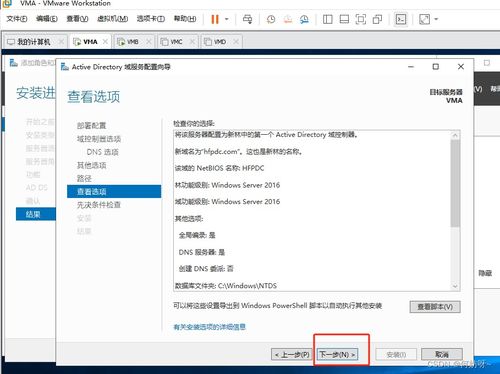Select the VMA tab
Viewport: 500px width, 374px height.
tap(90, 42)
